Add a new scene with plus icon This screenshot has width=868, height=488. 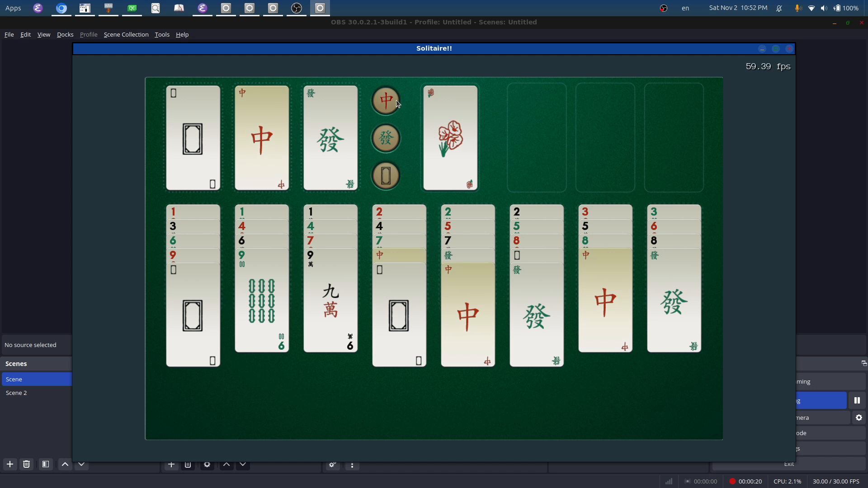point(10,464)
